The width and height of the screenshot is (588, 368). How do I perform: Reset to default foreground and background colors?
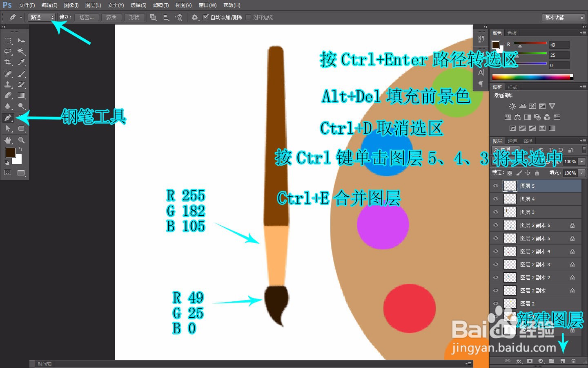[7, 162]
